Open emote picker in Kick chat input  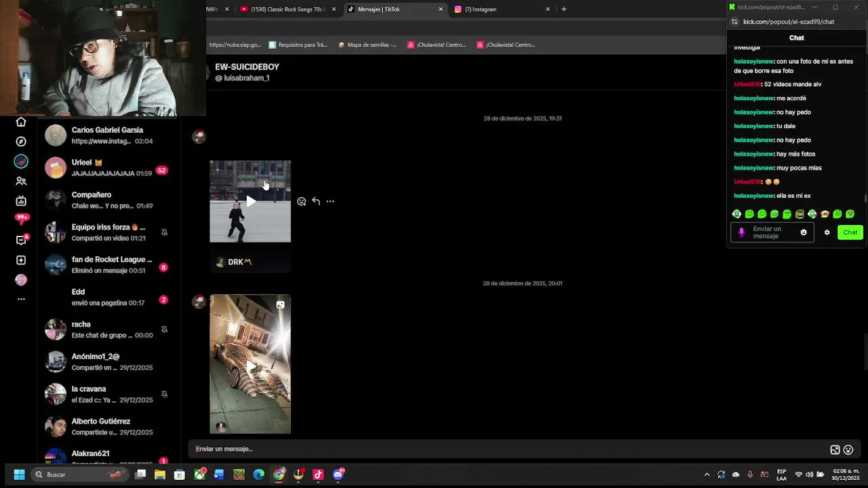(x=804, y=232)
